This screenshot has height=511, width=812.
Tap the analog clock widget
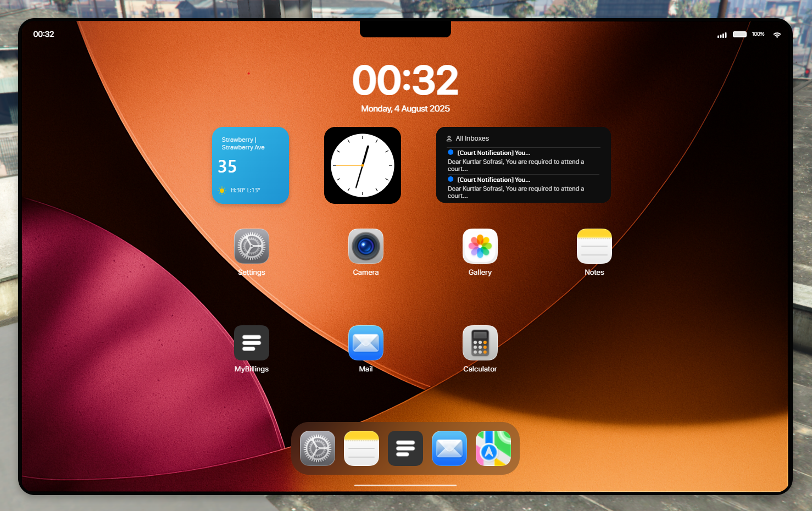[363, 165]
